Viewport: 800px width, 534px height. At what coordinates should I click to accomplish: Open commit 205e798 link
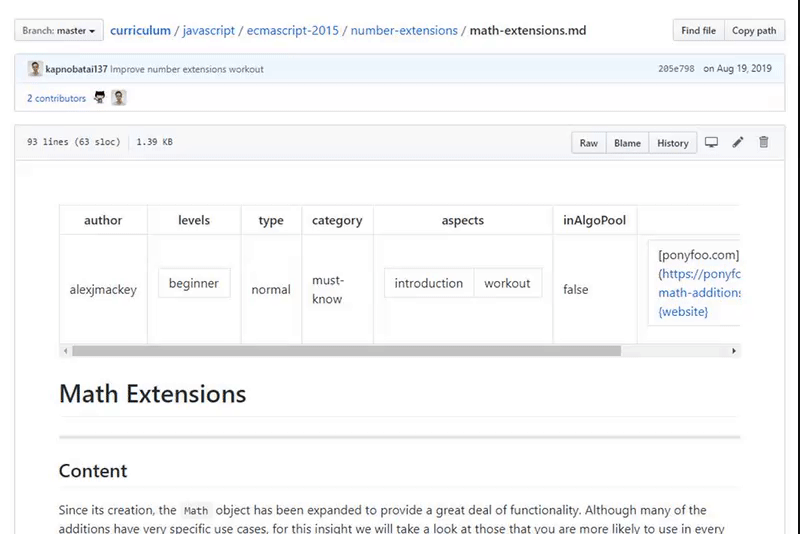pos(676,69)
